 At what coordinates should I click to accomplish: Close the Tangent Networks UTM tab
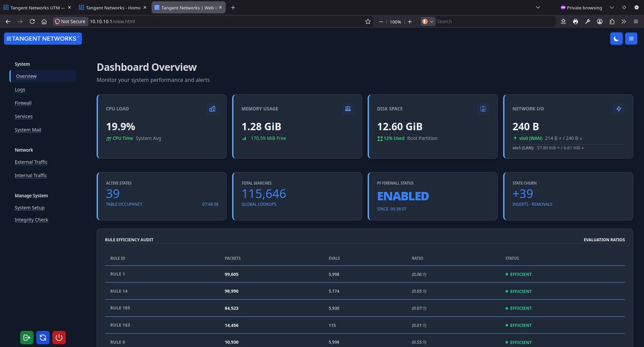pyautogui.click(x=69, y=8)
